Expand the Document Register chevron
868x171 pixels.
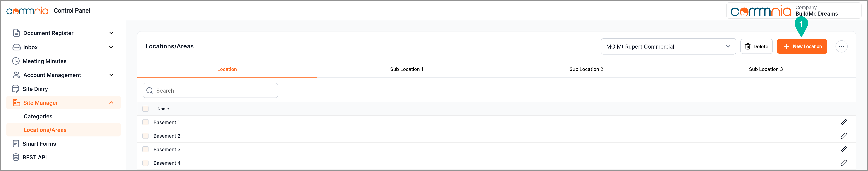point(111,33)
